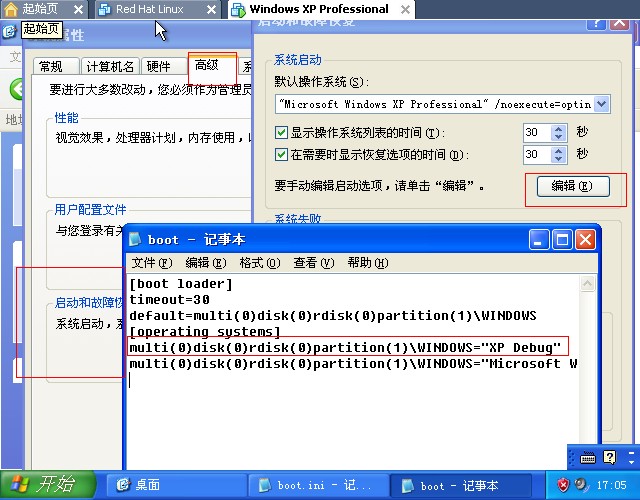Image resolution: width=640 pixels, height=500 pixels.
Task: Click the [operating systems] line
Action: 205,331
